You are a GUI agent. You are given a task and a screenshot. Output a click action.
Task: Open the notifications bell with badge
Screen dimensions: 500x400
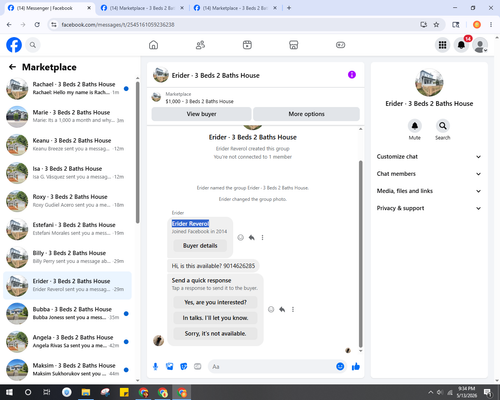[461, 45]
